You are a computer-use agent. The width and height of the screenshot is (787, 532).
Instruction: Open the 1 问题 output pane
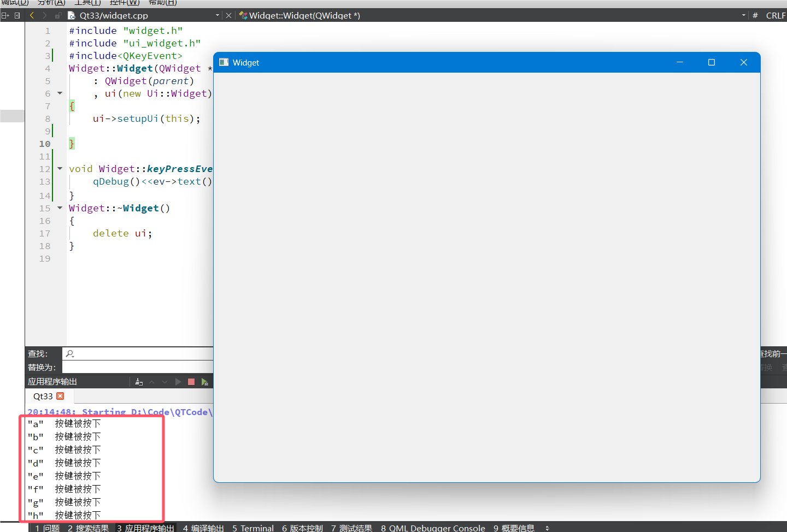tap(47, 528)
